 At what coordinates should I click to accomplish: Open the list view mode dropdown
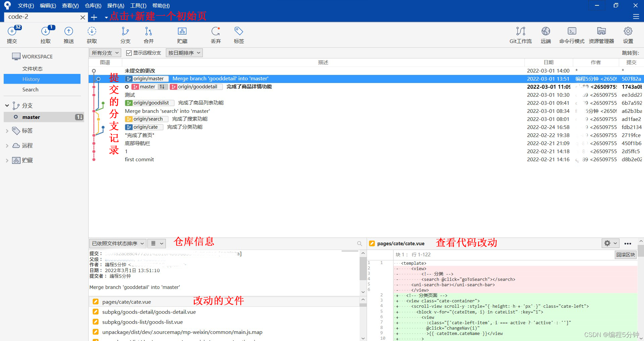click(157, 243)
